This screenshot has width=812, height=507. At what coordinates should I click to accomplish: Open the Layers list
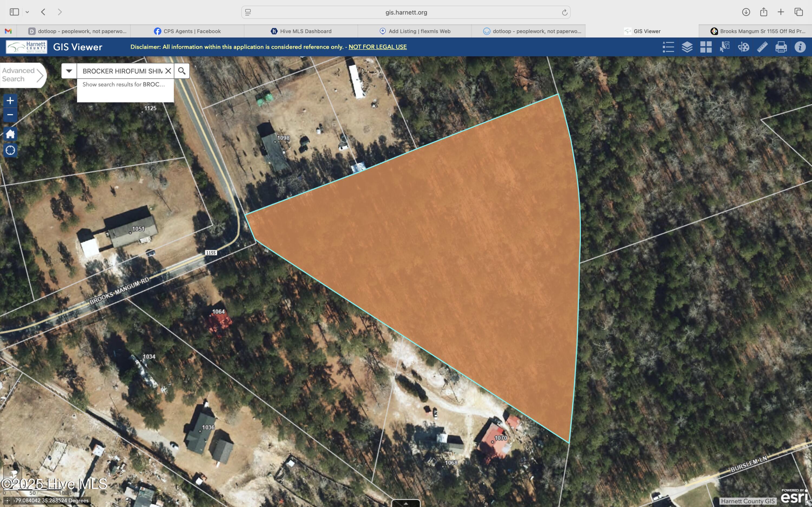[x=687, y=47]
